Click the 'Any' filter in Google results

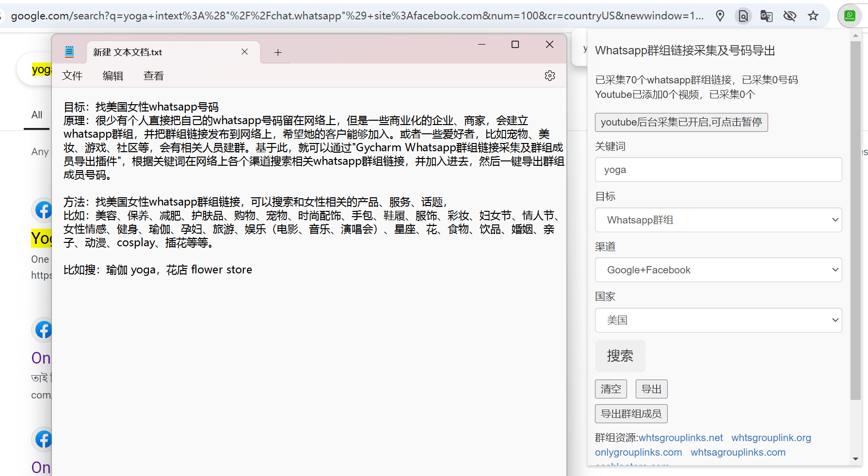tap(40, 152)
